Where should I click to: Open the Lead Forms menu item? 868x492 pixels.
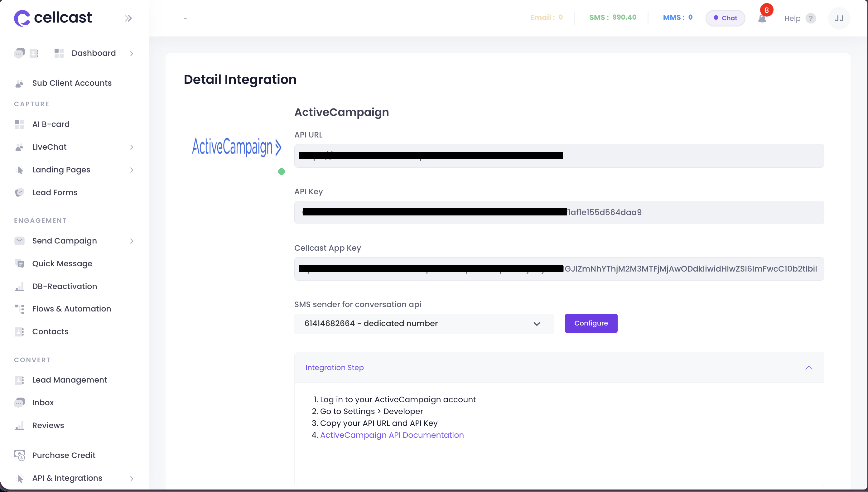pyautogui.click(x=55, y=193)
